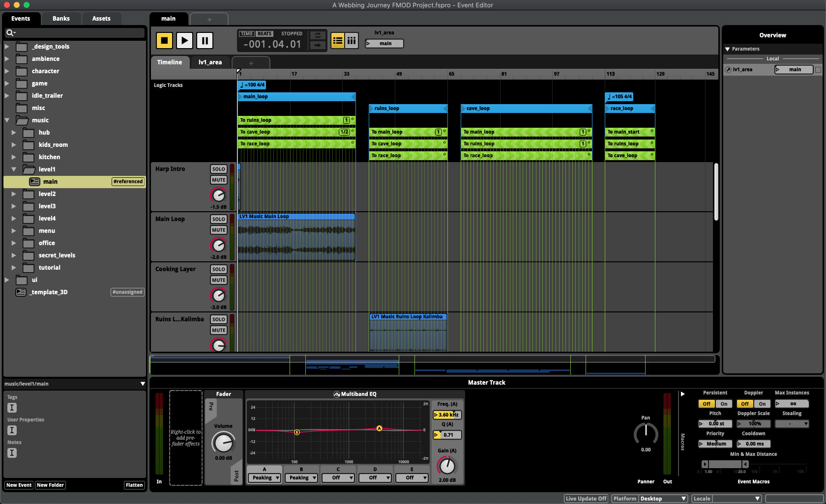The height and width of the screenshot is (504, 826).
Task: Collapse the music folder
Action: pyautogui.click(x=7, y=120)
